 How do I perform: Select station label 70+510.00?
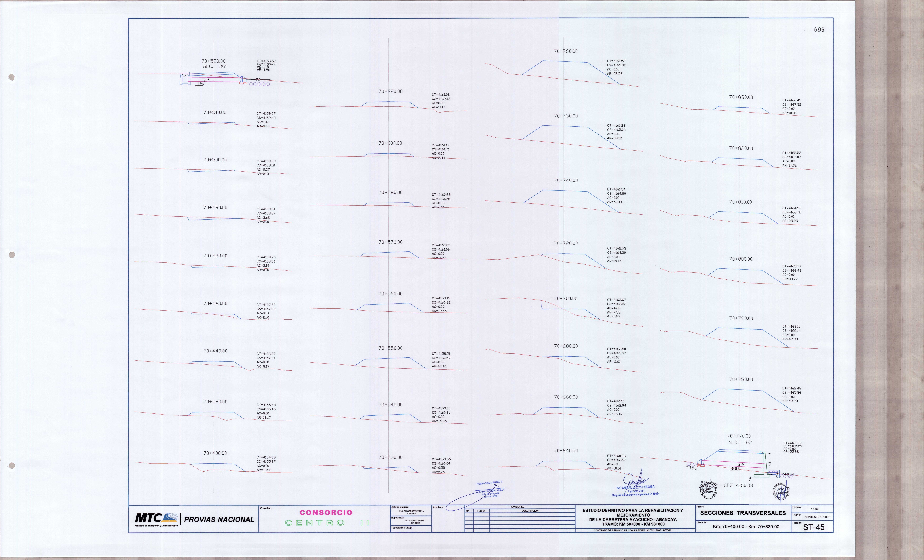[215, 113]
